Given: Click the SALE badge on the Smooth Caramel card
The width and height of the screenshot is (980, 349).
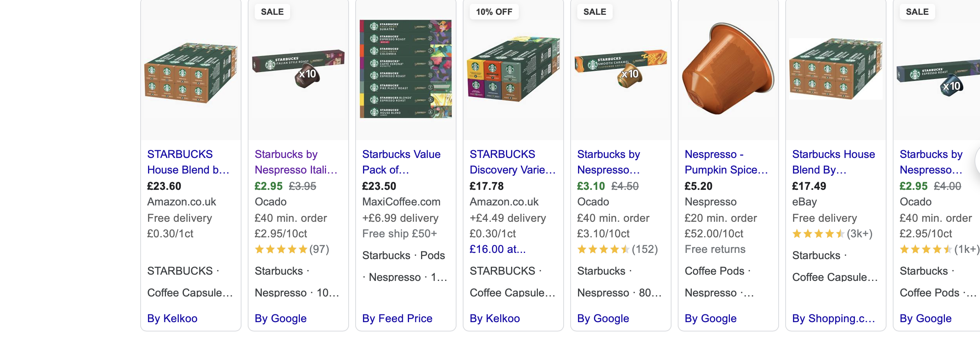Looking at the screenshot, I should click(x=595, y=12).
